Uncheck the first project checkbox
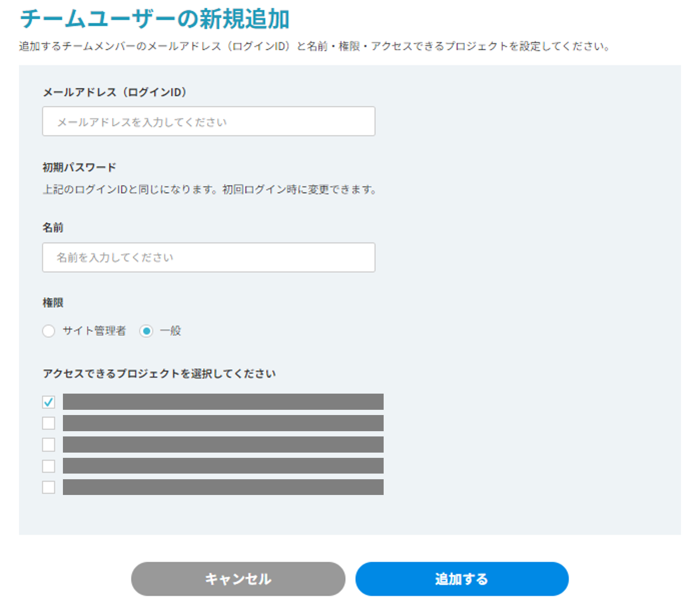Image resolution: width=700 pixels, height=609 pixels. tap(49, 402)
